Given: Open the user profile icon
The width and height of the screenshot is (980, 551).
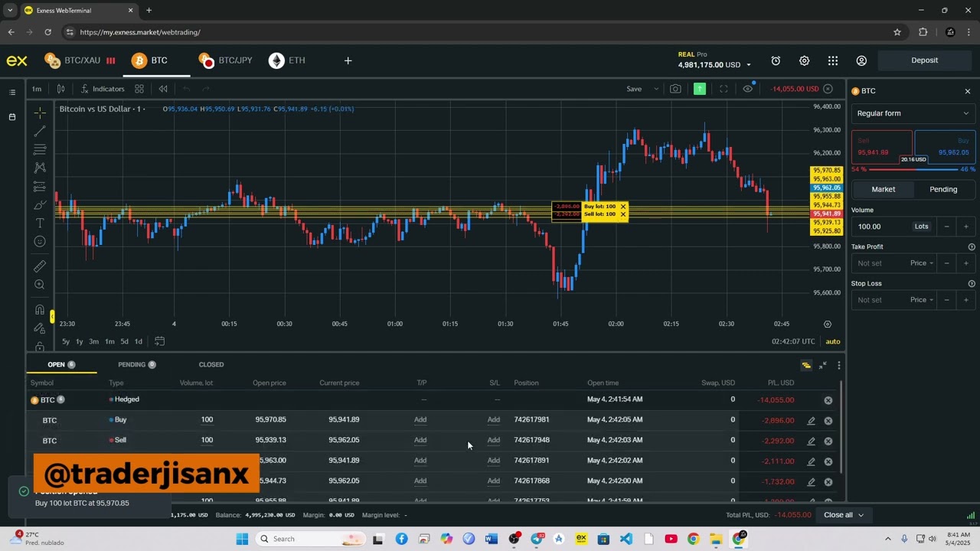Looking at the screenshot, I should 861,60.
